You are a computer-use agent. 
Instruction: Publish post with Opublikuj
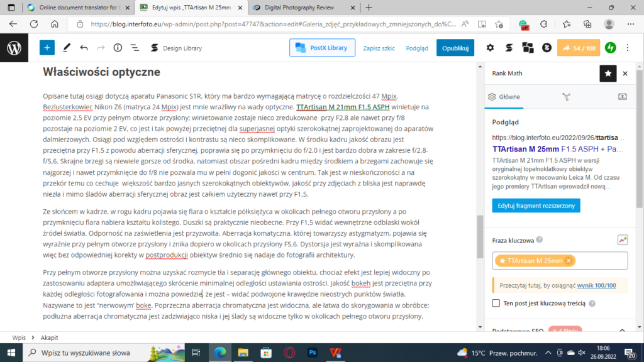point(455,48)
